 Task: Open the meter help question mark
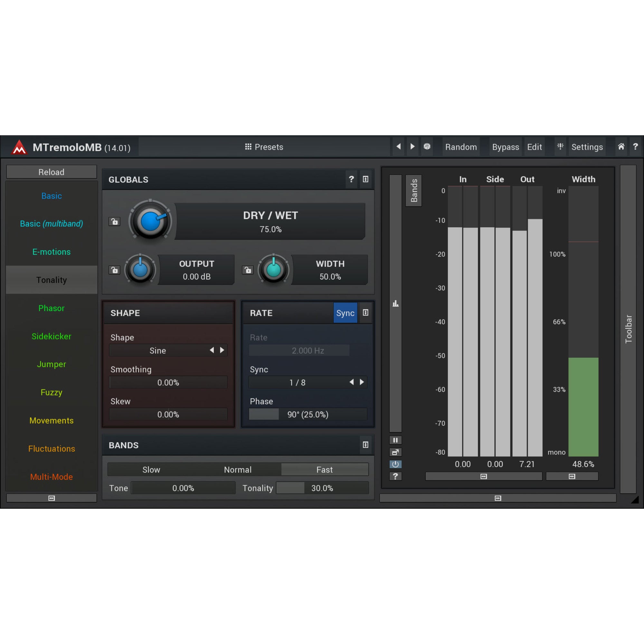point(396,476)
